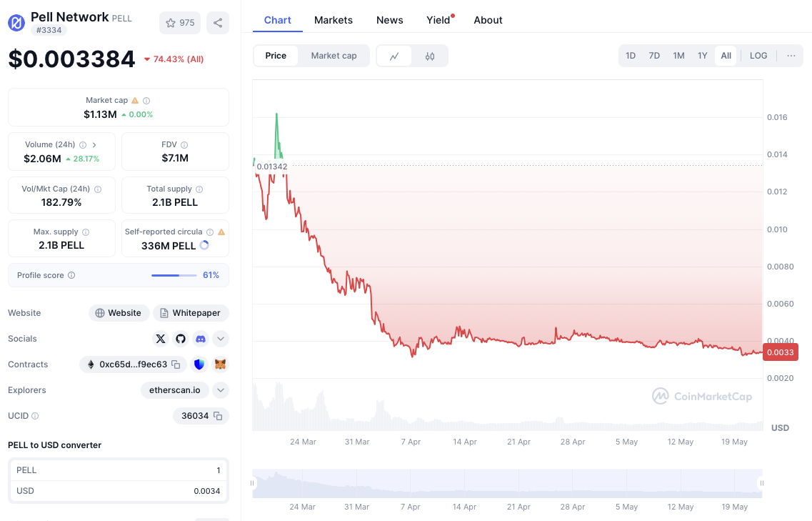Show Market cap chart data
Viewport: 812px width, 521px height.
click(334, 56)
